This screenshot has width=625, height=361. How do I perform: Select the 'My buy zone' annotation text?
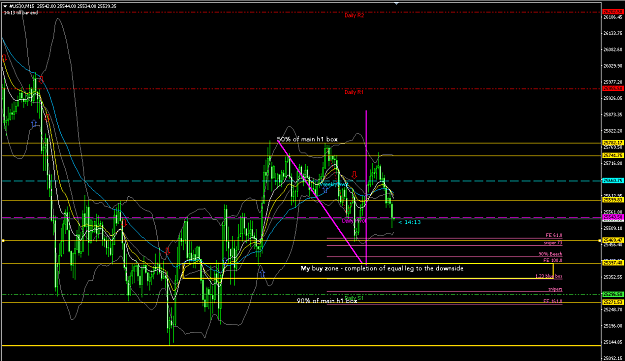pos(382,269)
